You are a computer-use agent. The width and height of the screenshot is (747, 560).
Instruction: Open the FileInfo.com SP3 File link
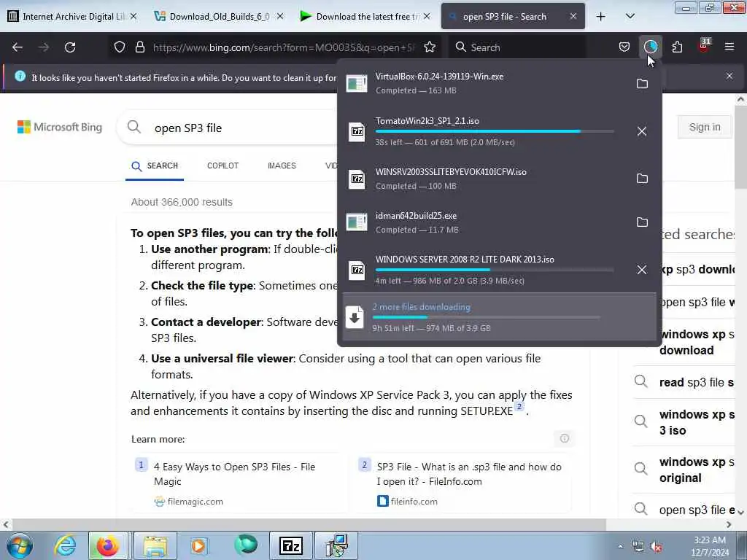[469, 474]
